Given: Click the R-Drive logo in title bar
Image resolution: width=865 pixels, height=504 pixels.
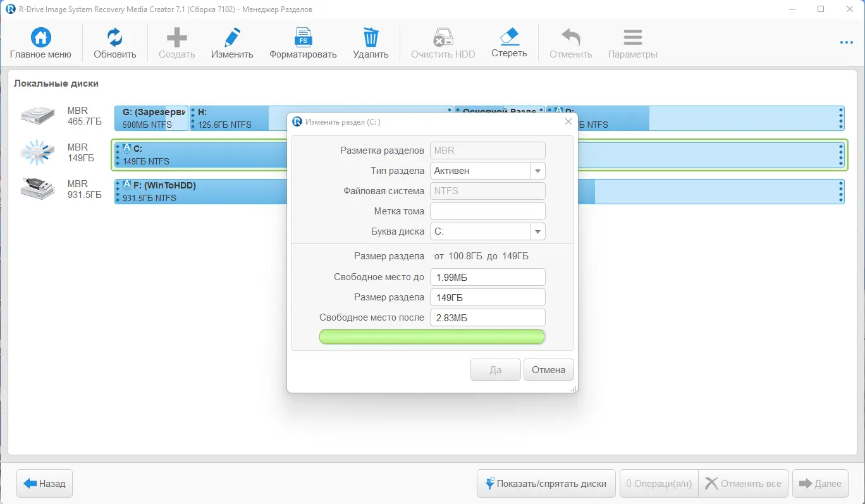Looking at the screenshot, I should (10, 9).
